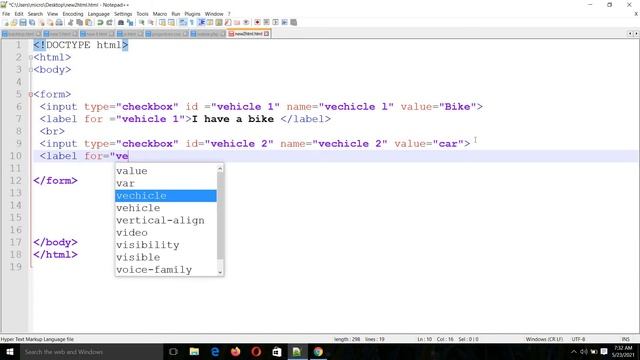Pick 'voice-family' in autocomplete popup
Viewport: 640px width, 360px height.
pyautogui.click(x=166, y=270)
